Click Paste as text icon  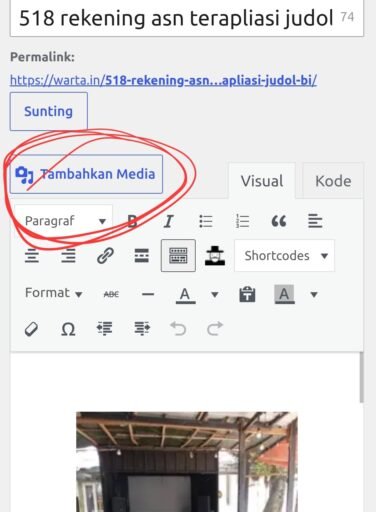click(x=247, y=294)
